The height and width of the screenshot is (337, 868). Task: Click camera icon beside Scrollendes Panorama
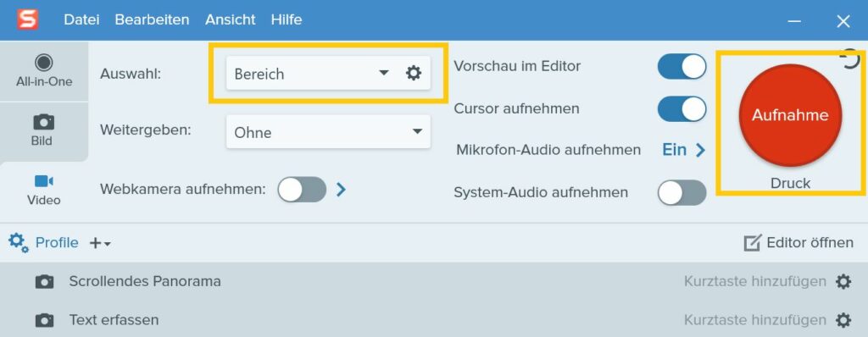tap(44, 282)
